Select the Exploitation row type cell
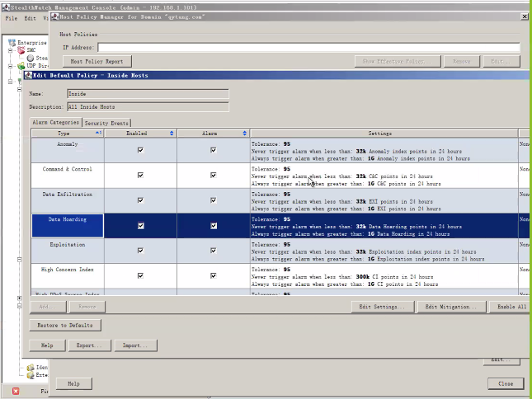 tap(68, 251)
